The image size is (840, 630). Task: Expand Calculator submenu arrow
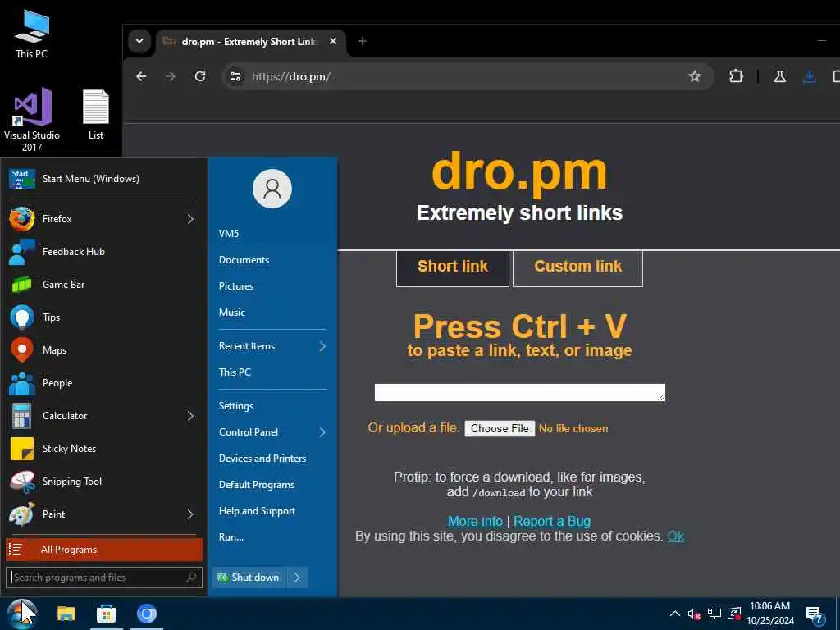190,416
